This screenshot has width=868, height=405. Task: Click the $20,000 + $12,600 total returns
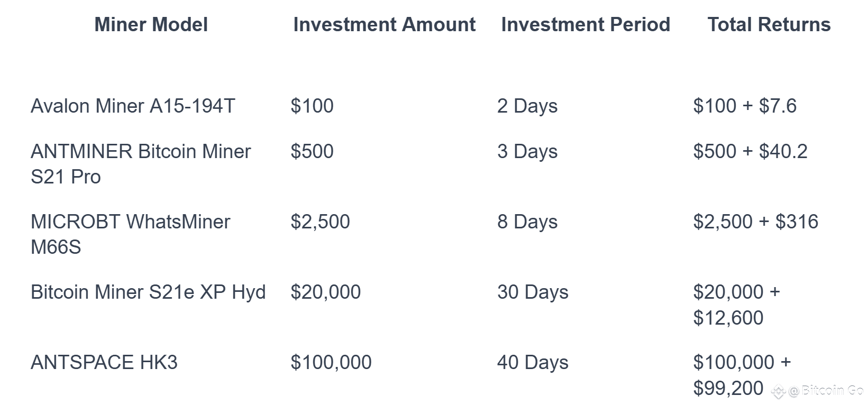736,305
